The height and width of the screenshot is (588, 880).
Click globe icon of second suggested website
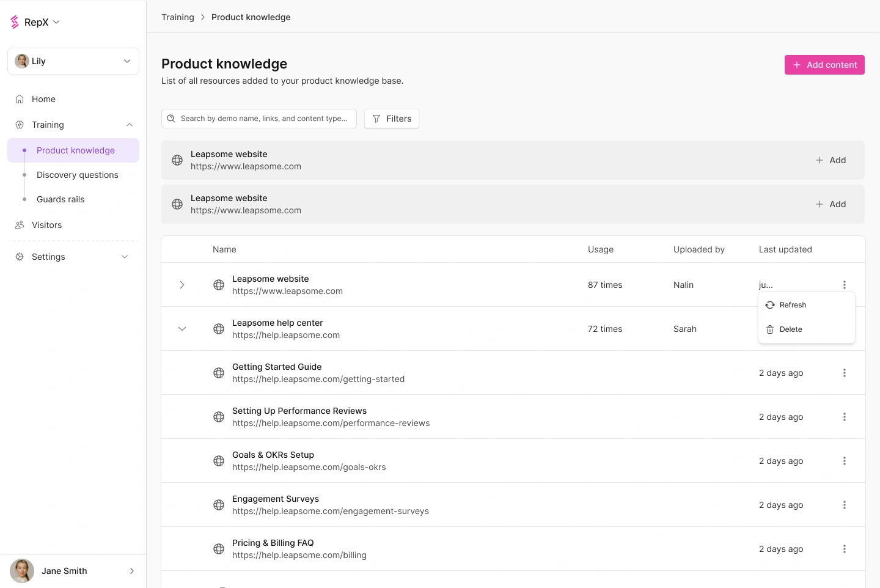tap(177, 204)
